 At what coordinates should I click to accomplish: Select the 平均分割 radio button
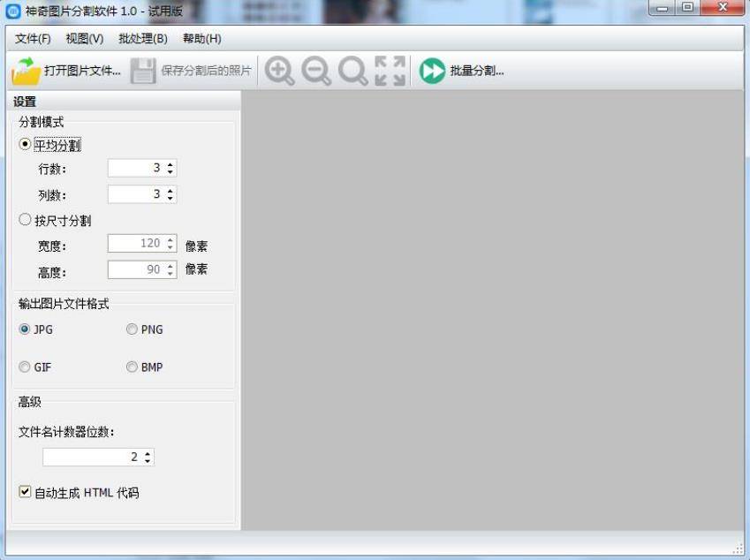pos(25,144)
